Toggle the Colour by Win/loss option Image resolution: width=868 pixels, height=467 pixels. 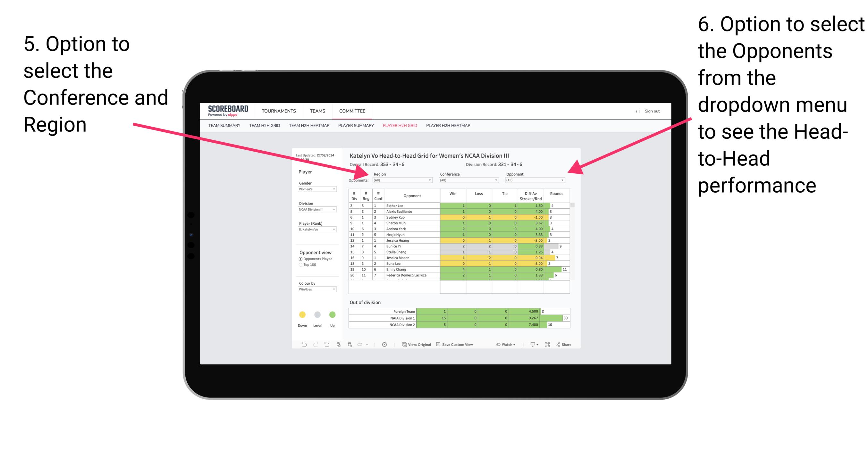(316, 289)
